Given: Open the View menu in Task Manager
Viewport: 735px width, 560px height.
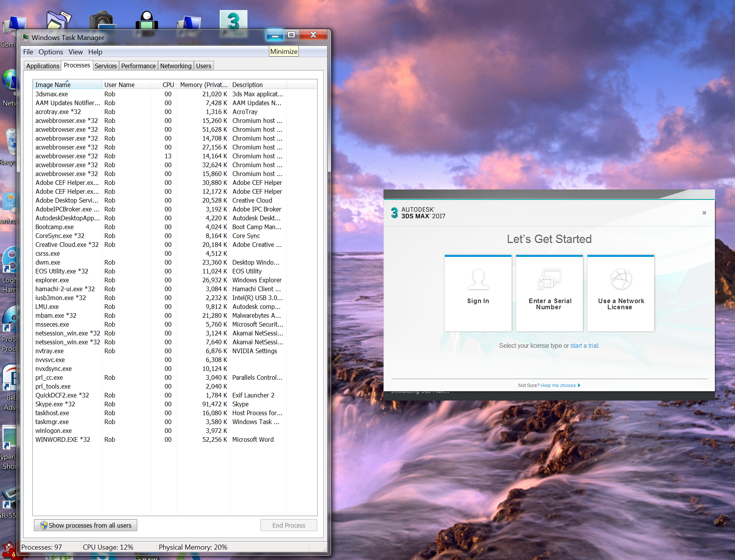Looking at the screenshot, I should pyautogui.click(x=76, y=52).
